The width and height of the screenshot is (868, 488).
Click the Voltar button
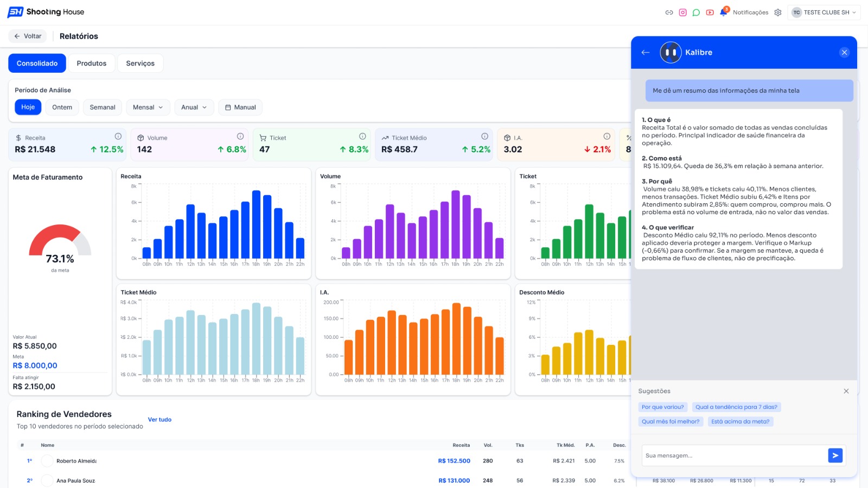click(28, 36)
